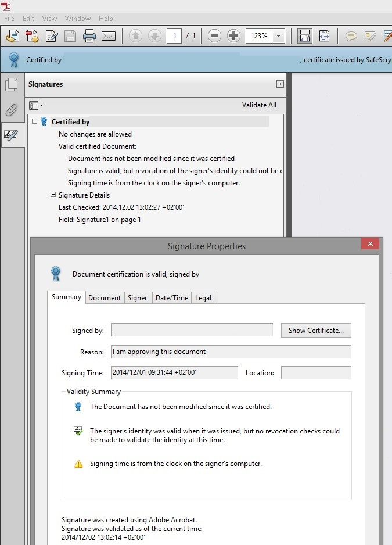Click the Sign tool icon at toolbar edge
392x545 pixels.
tap(388, 36)
